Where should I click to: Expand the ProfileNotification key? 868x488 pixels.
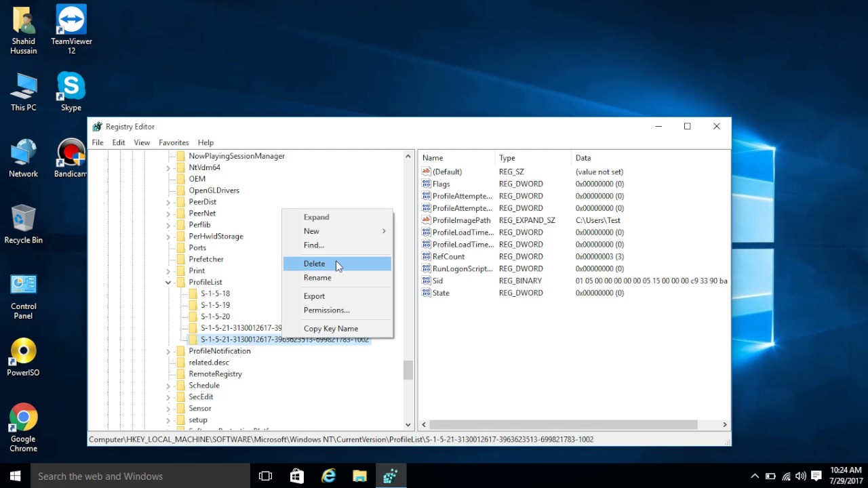point(168,351)
